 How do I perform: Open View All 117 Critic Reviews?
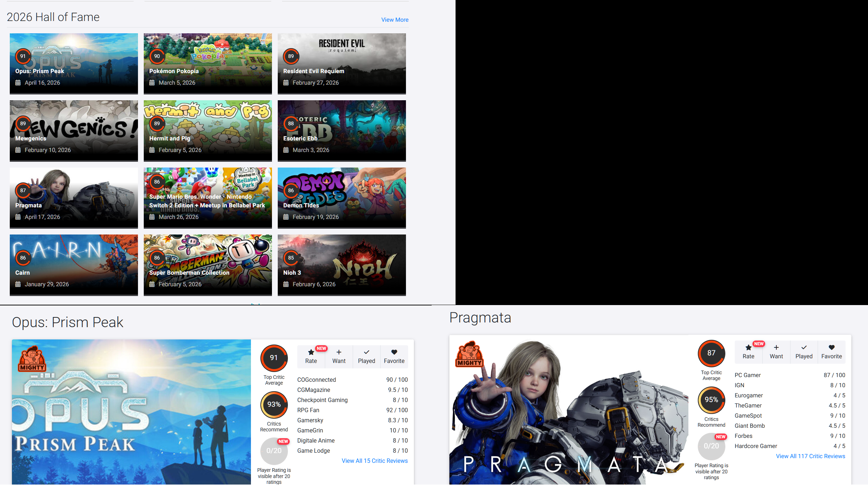click(810, 456)
